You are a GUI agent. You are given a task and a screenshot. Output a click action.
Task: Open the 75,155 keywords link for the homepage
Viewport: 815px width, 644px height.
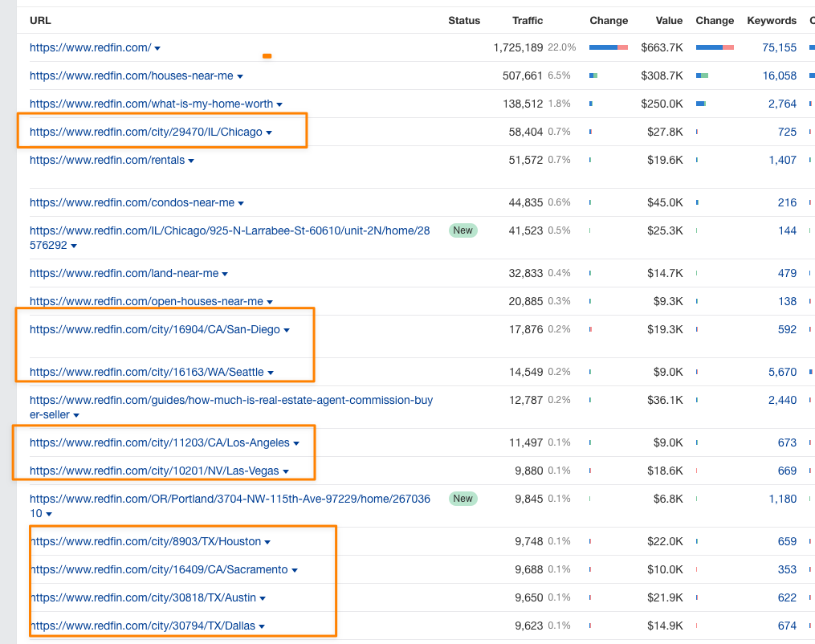779,47
